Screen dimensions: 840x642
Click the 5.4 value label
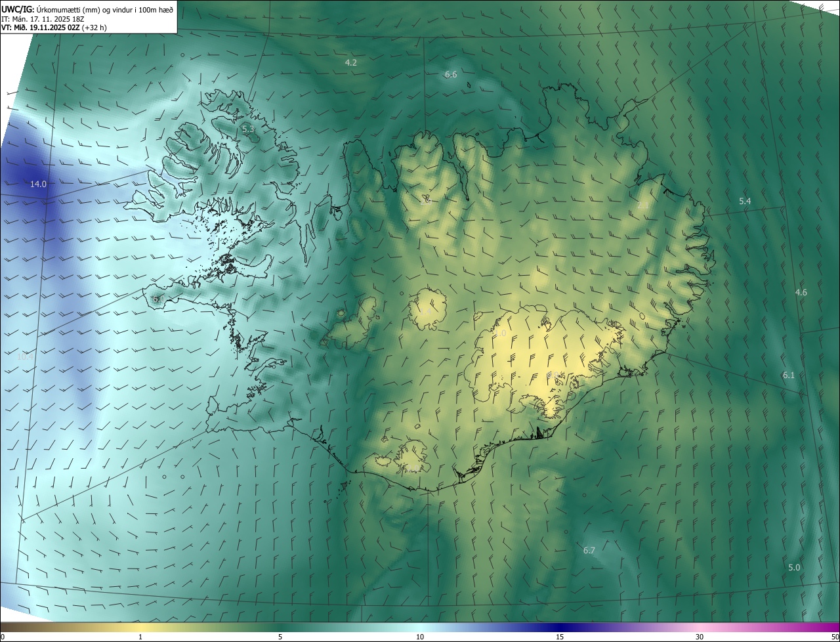point(745,201)
